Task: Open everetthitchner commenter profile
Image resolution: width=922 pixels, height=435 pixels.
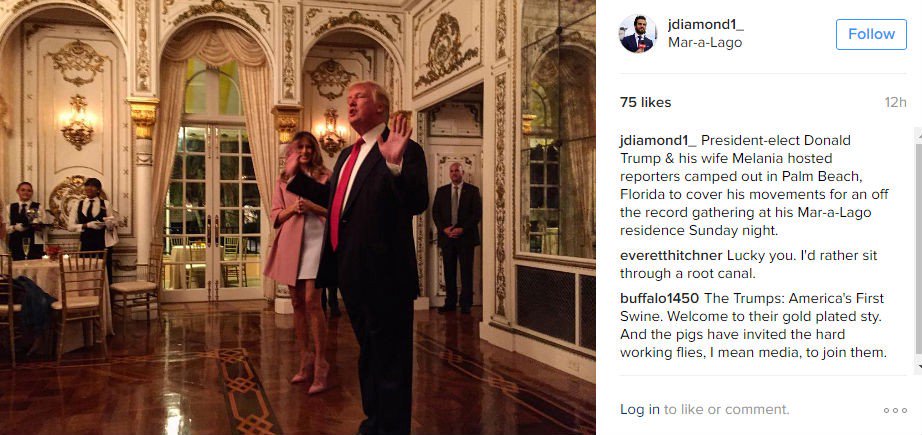Action: (x=671, y=256)
